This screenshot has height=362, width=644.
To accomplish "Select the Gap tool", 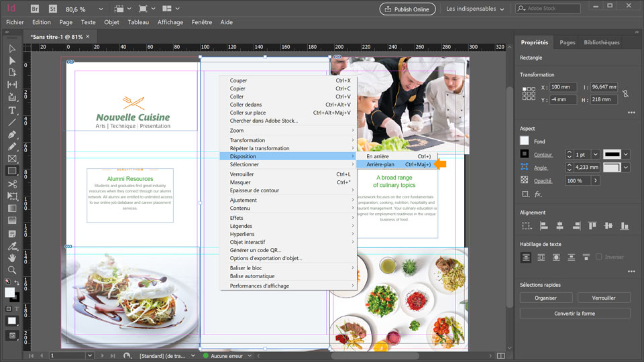I will click(x=12, y=84).
